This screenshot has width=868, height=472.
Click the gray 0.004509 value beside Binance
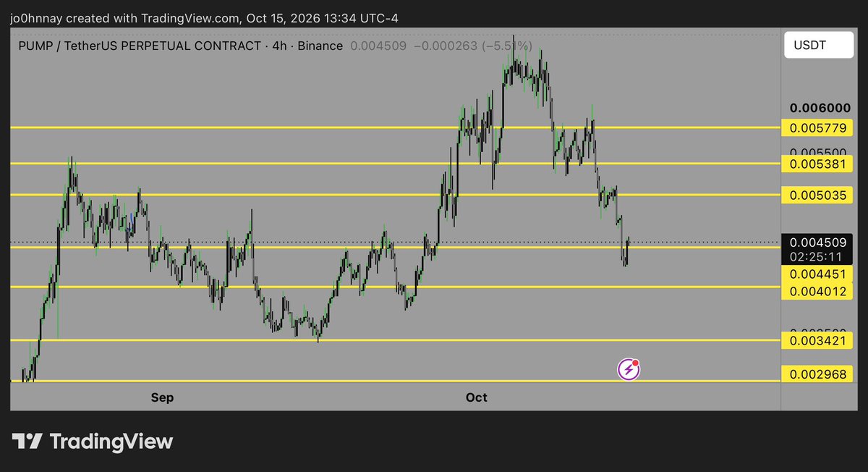378,46
